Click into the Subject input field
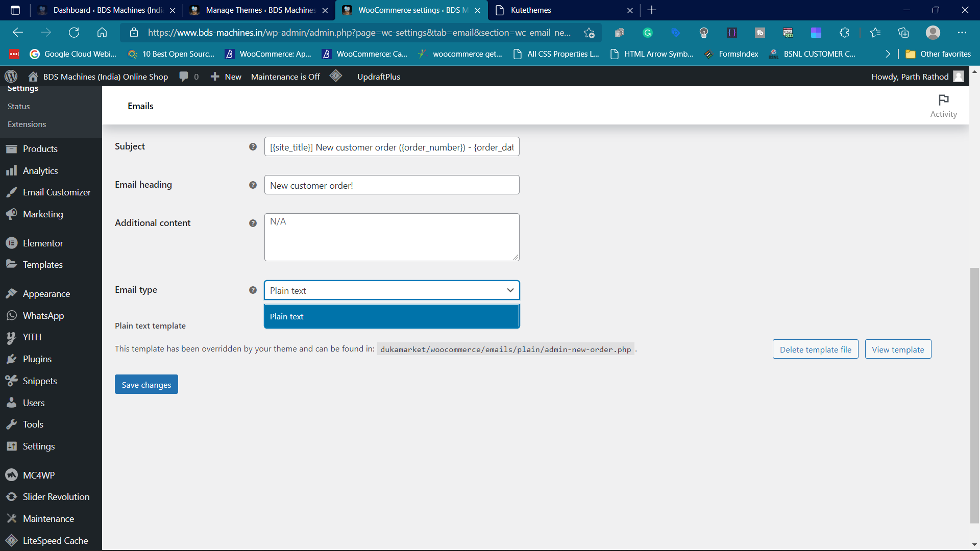 tap(391, 147)
